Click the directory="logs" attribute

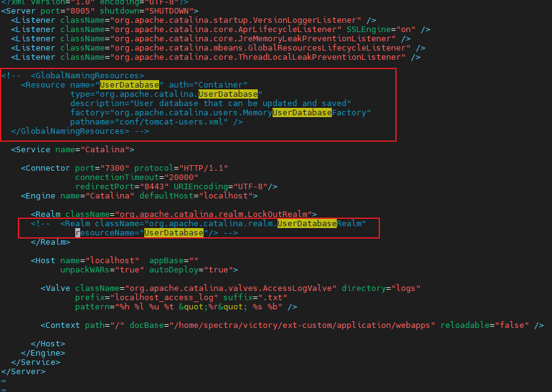(x=381, y=288)
